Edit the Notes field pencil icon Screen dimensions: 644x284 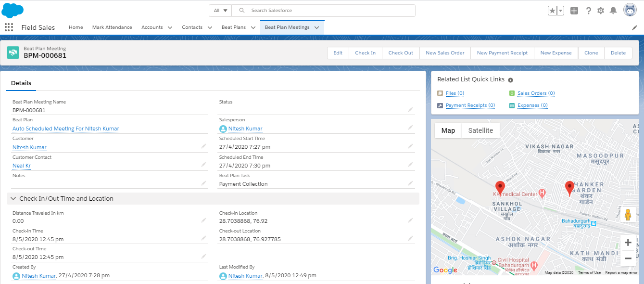tap(203, 182)
